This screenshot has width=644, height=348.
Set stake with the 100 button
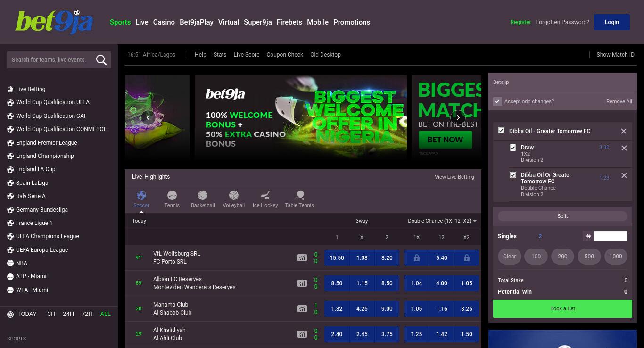point(536,257)
